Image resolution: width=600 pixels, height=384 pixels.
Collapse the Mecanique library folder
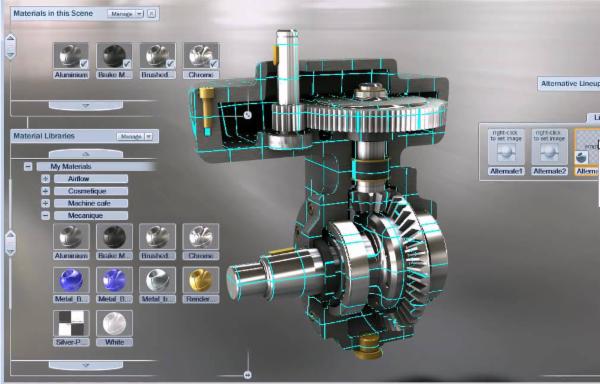tap(46, 215)
